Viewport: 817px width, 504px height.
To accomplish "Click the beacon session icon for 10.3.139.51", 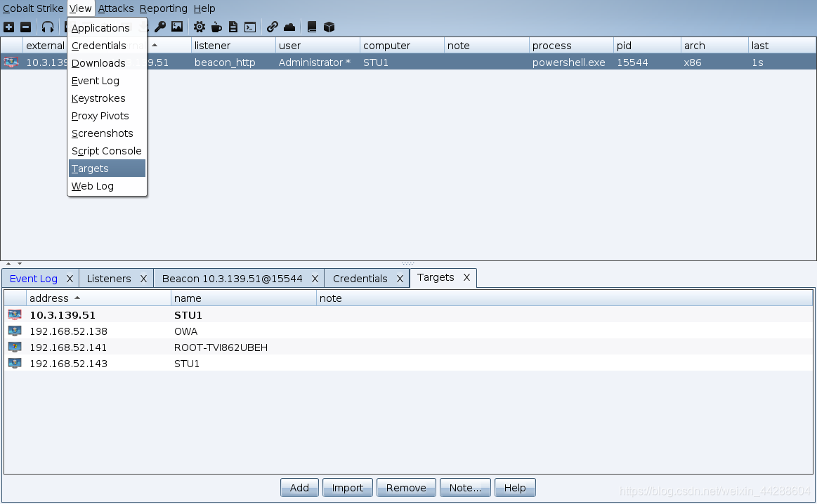I will (x=11, y=62).
